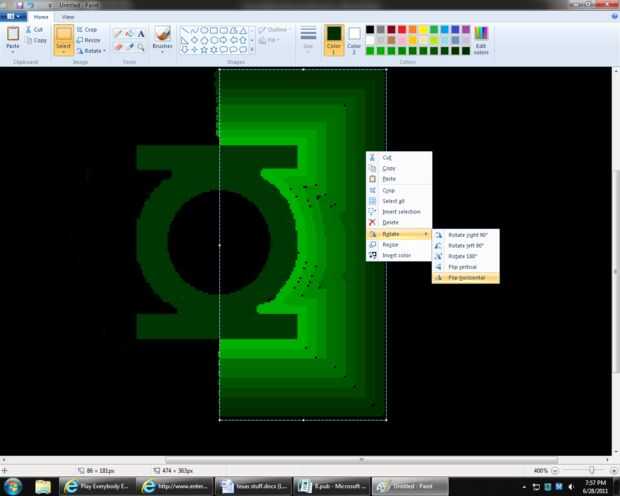Choose the Six-point star shape
620x496 pixels.
[x=214, y=50]
